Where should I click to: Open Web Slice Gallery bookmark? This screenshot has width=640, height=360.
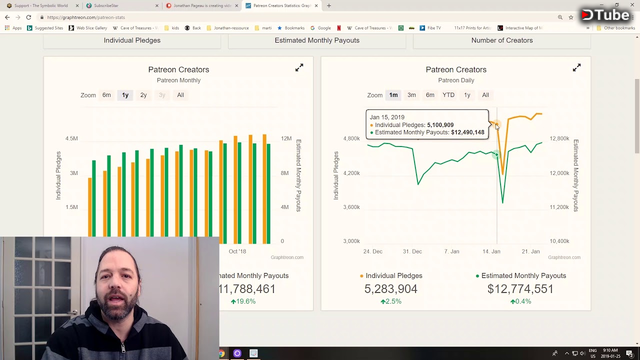coord(88,28)
